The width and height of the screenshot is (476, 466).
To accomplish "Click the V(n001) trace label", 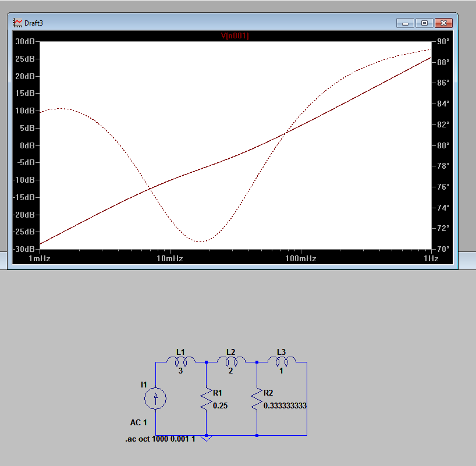I will point(235,36).
